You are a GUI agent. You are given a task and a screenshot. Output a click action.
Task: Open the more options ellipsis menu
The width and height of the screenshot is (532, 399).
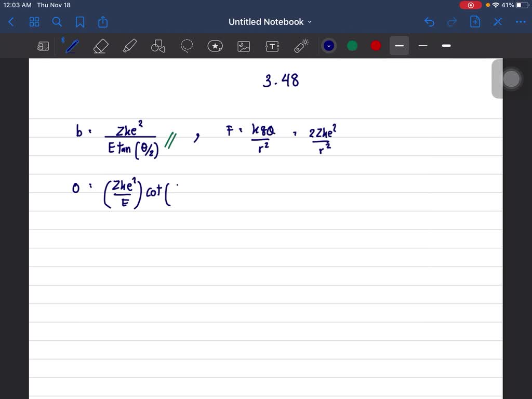point(521,22)
